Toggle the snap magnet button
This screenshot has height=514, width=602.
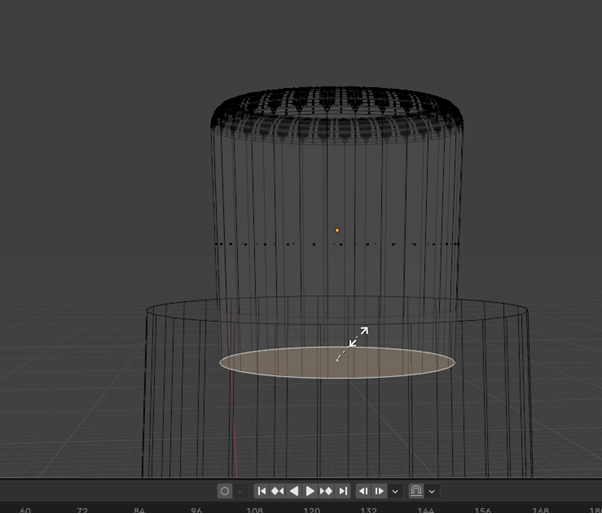click(417, 491)
